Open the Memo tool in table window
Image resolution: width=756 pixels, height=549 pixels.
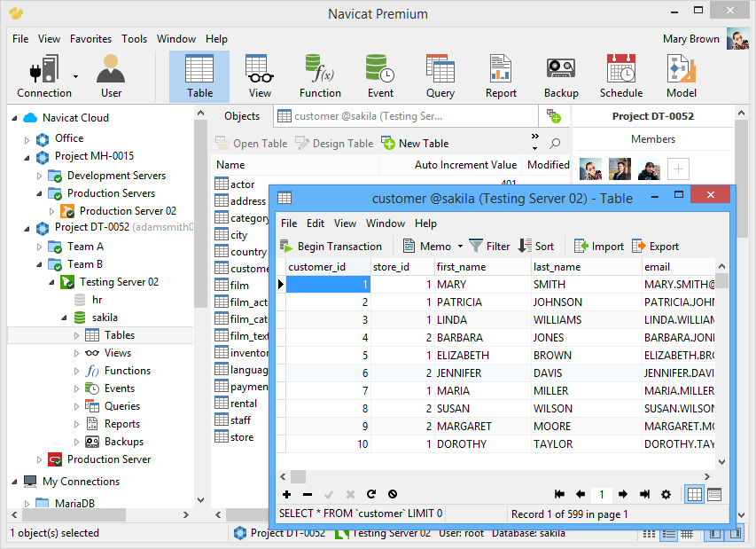(x=426, y=247)
